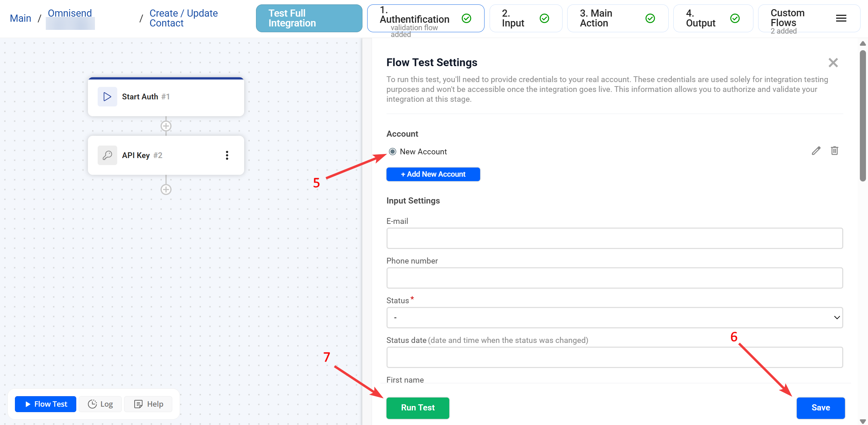
Task: Select the New Account radio button
Action: pos(392,152)
